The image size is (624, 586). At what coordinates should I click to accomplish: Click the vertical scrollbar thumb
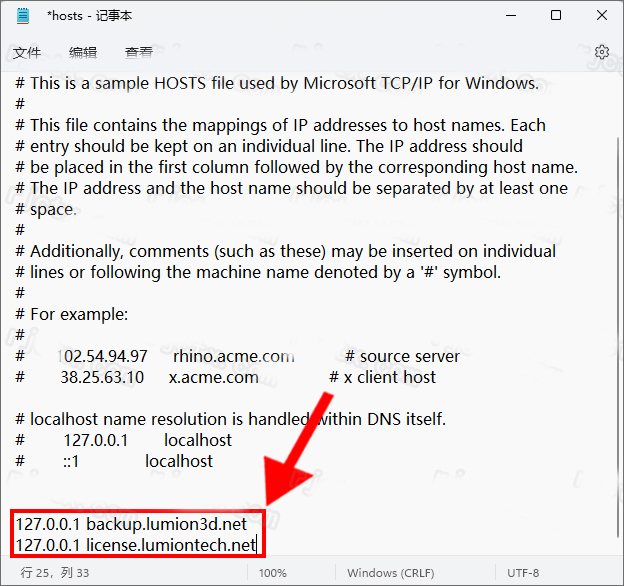click(x=618, y=336)
